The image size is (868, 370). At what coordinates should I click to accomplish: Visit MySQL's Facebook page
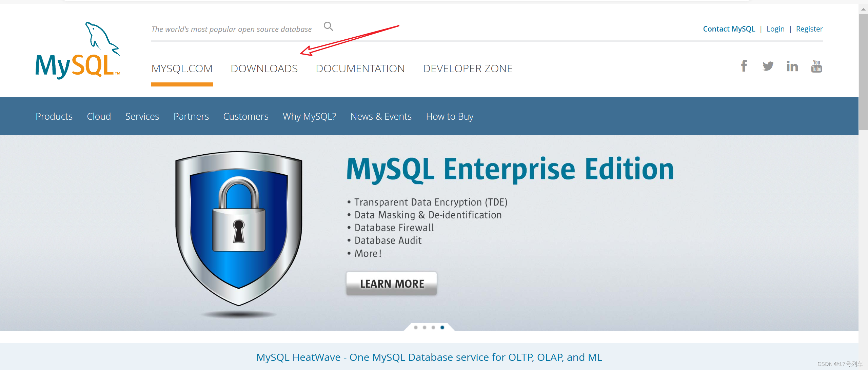(744, 66)
